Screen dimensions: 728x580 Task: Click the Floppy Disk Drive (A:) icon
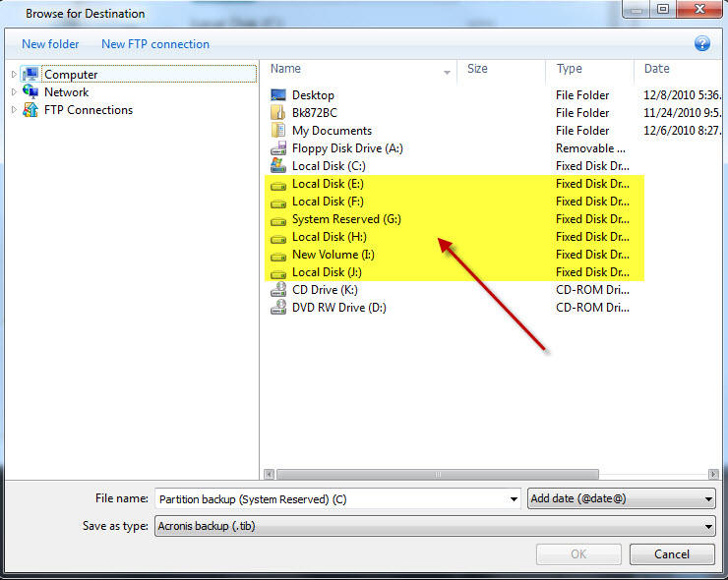point(278,148)
